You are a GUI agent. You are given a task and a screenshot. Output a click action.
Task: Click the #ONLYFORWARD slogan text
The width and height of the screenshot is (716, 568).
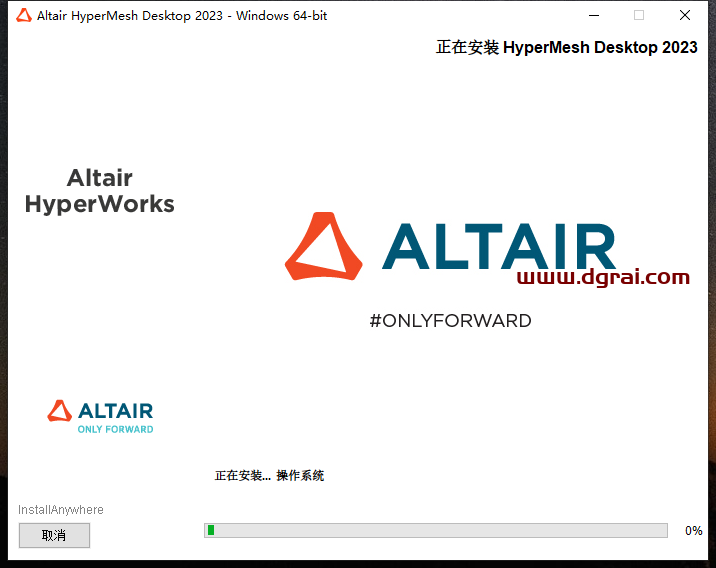pos(450,321)
